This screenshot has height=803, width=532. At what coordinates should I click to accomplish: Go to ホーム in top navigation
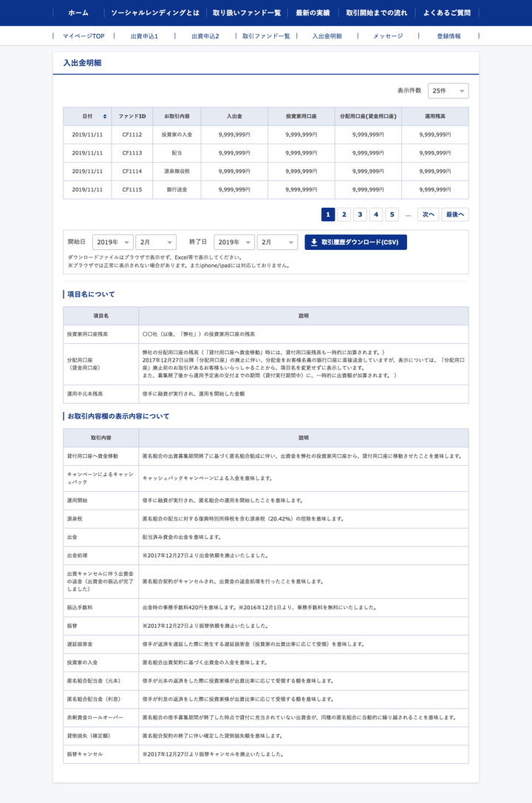tap(78, 13)
